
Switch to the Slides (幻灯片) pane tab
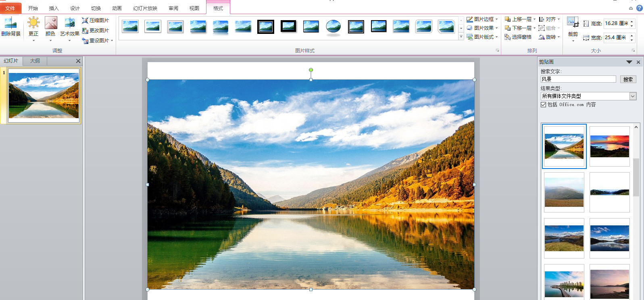(11, 61)
